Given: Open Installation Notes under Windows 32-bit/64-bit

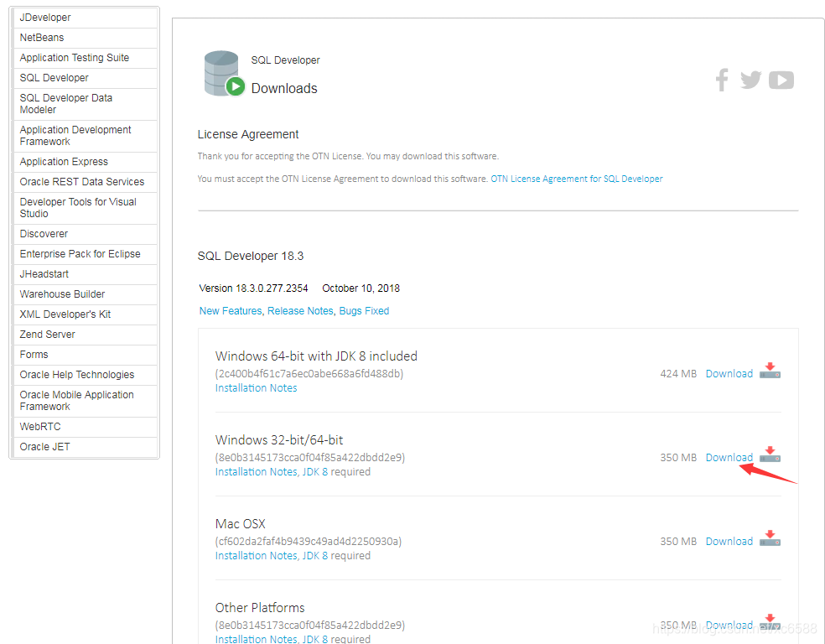Looking at the screenshot, I should coord(257,472).
